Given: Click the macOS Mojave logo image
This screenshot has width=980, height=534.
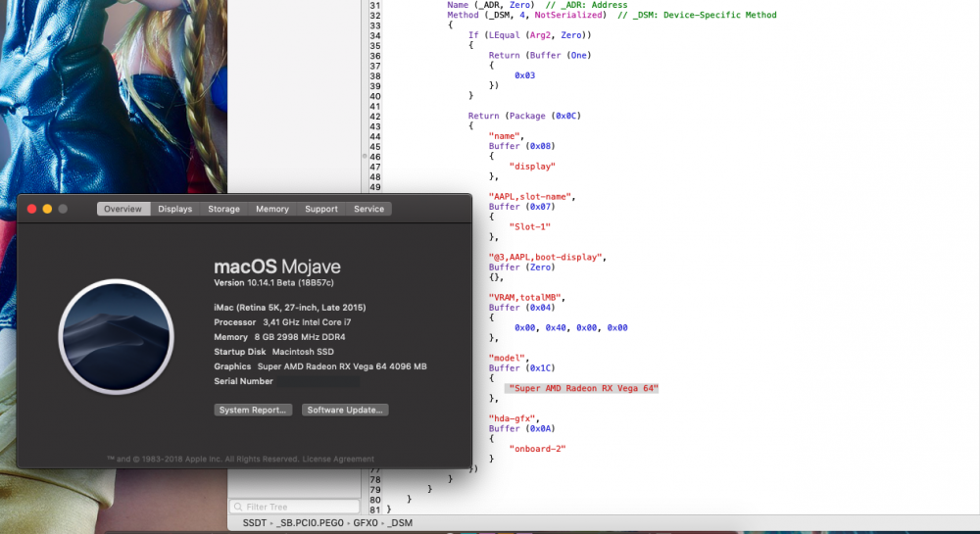Looking at the screenshot, I should click(x=117, y=336).
